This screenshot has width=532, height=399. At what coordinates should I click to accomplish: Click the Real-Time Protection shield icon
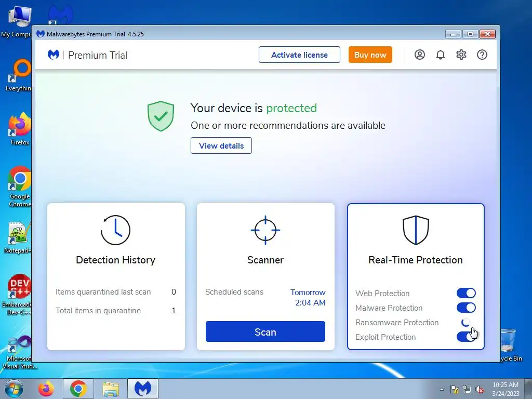click(416, 230)
